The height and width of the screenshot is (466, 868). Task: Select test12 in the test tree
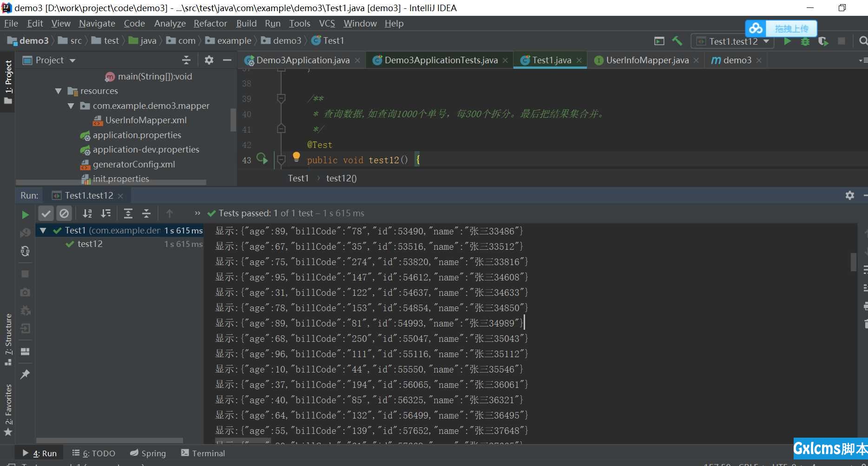(90, 244)
